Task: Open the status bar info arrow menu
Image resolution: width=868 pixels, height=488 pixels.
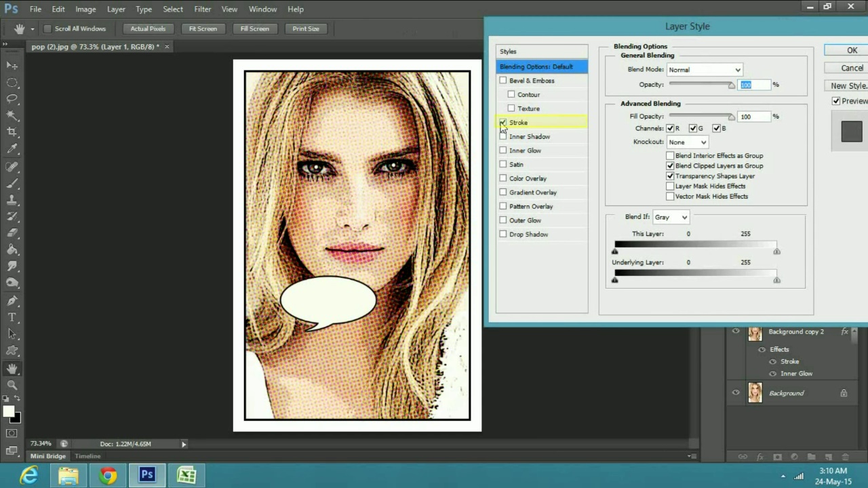Action: pos(184,444)
